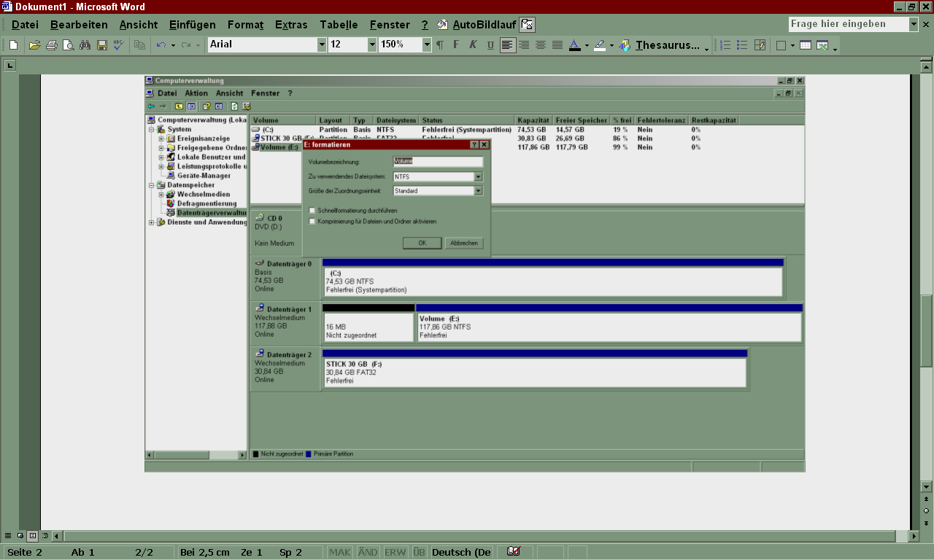Apply font color with A icon
The height and width of the screenshot is (560, 934).
574,45
